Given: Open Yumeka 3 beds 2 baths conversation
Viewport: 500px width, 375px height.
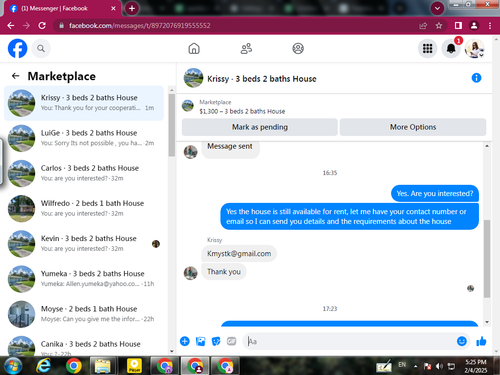Looking at the screenshot, I should [84, 279].
